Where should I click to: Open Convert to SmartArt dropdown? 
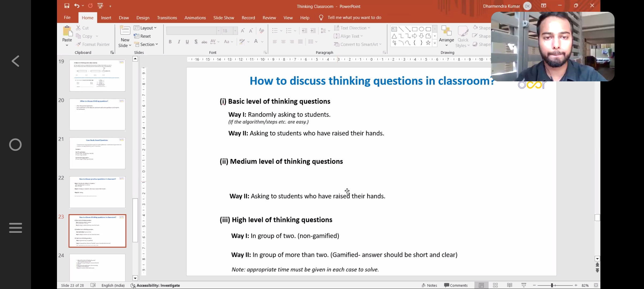358,44
